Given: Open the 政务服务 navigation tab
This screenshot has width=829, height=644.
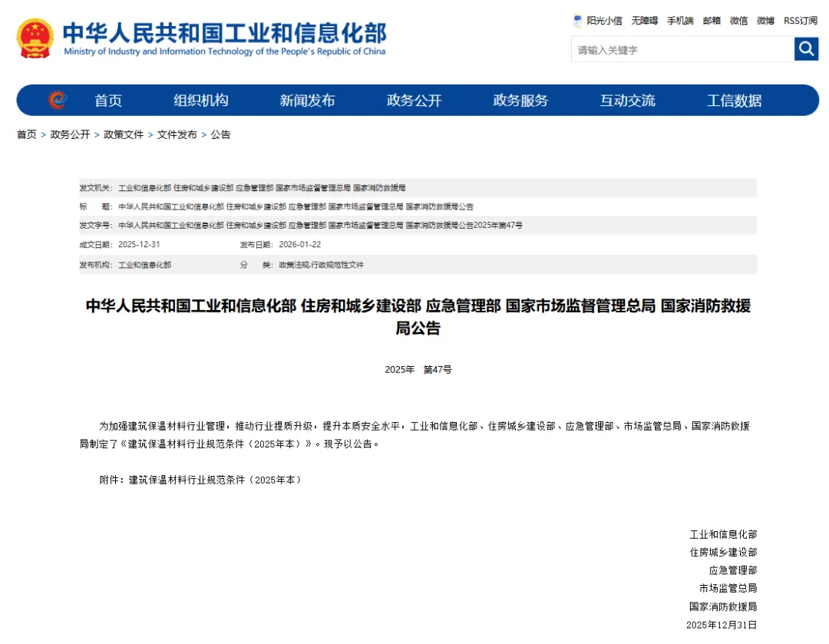Looking at the screenshot, I should click(x=520, y=101).
